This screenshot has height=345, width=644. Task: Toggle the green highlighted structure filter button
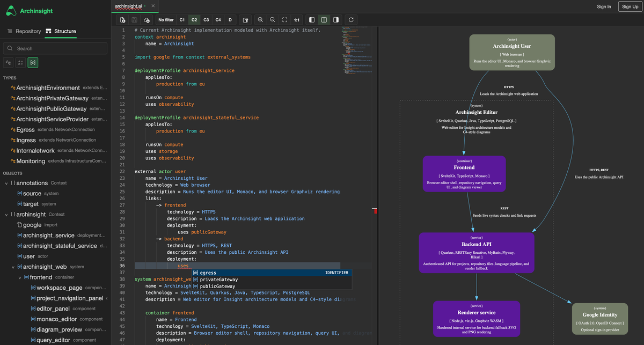pyautogui.click(x=33, y=63)
